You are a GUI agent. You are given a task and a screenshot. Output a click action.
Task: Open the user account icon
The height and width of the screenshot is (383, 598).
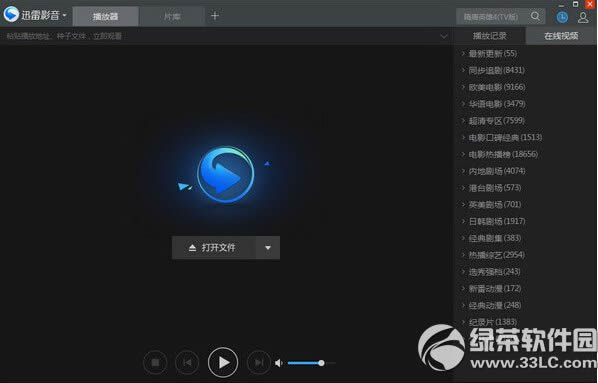click(x=583, y=17)
